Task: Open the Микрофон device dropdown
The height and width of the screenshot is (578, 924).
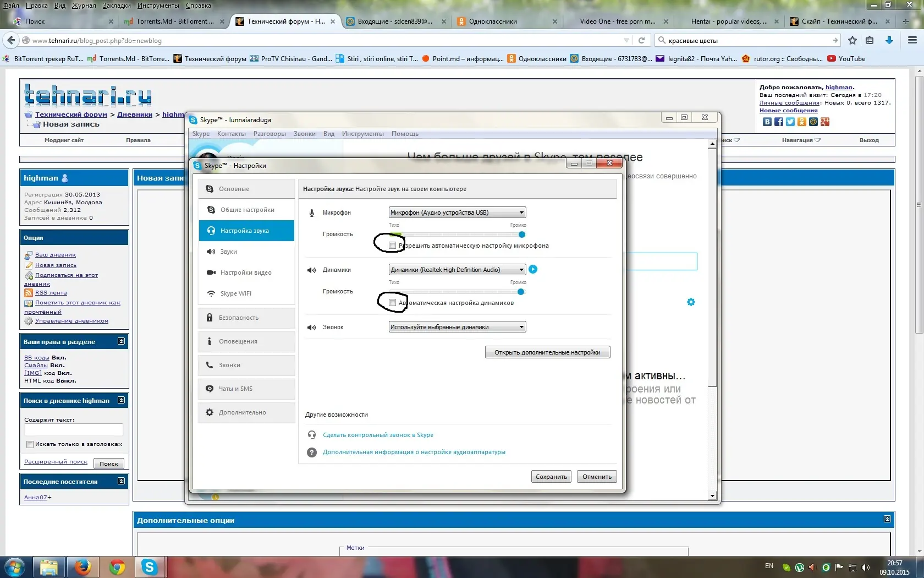Action: click(x=457, y=212)
